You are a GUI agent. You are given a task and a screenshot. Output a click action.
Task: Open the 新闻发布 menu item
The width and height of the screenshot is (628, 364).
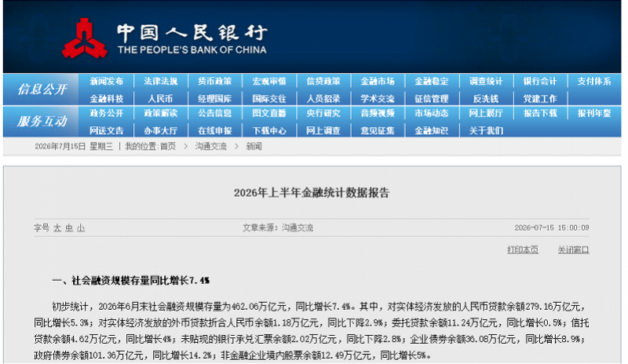pos(106,82)
